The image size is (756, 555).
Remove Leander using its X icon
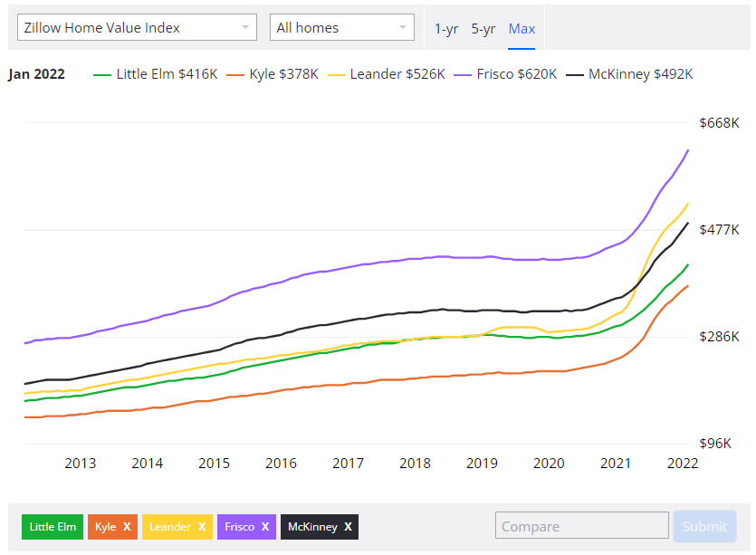[x=202, y=527]
